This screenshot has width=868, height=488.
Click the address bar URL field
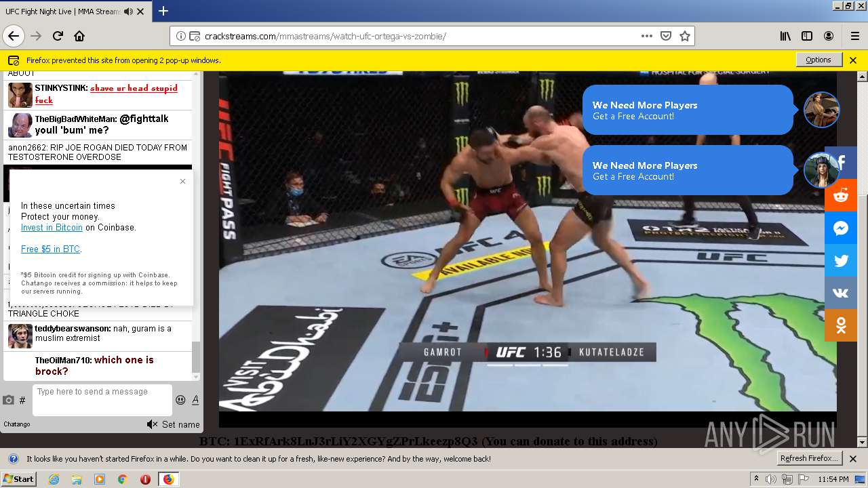(x=420, y=36)
